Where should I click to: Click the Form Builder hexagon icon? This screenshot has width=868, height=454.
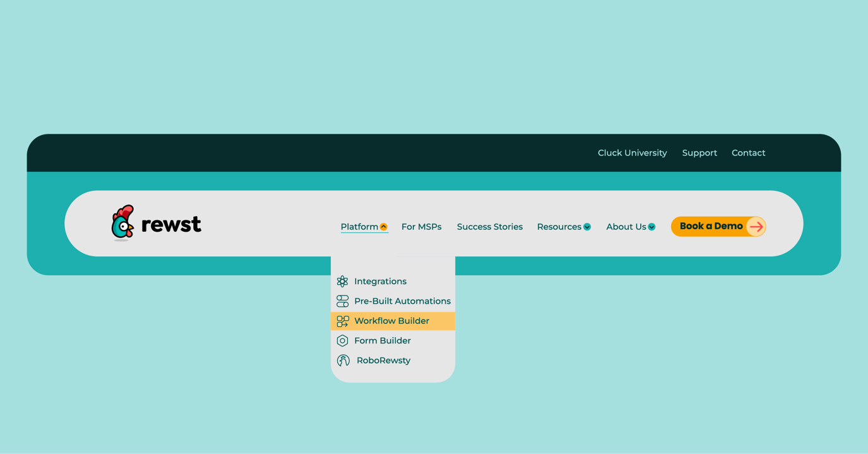pyautogui.click(x=342, y=341)
